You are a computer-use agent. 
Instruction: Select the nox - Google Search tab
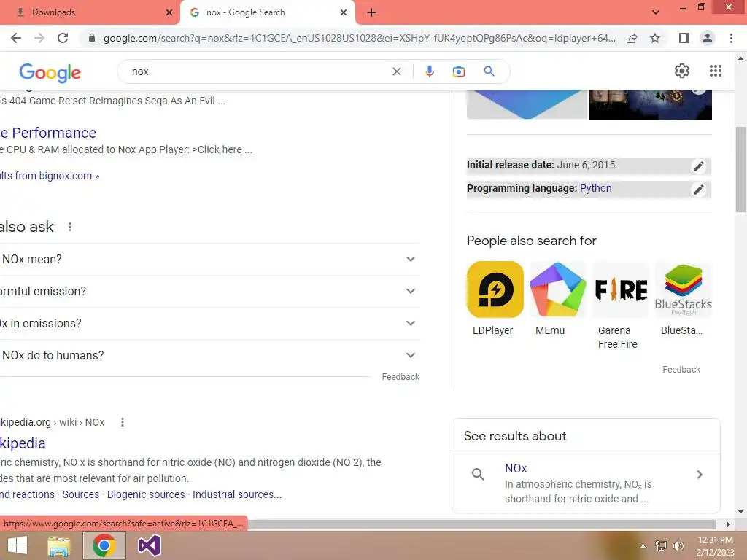pos(267,12)
